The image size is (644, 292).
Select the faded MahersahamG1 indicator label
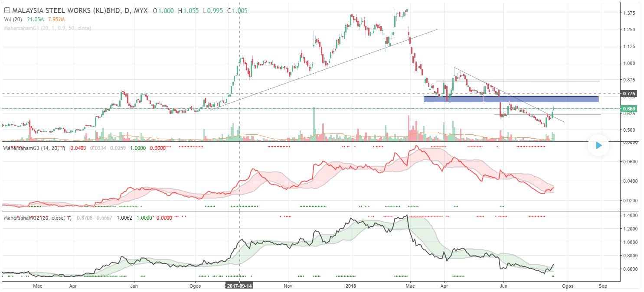coord(47,28)
